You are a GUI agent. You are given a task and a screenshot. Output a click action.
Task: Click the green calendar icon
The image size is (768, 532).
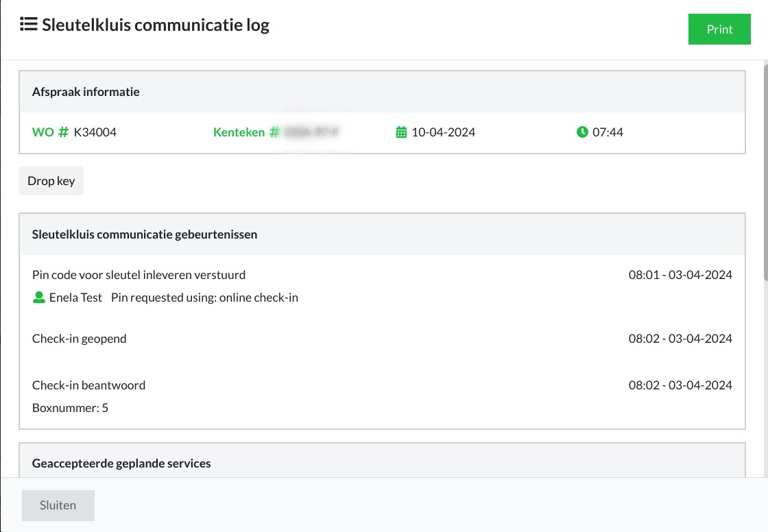tap(402, 132)
